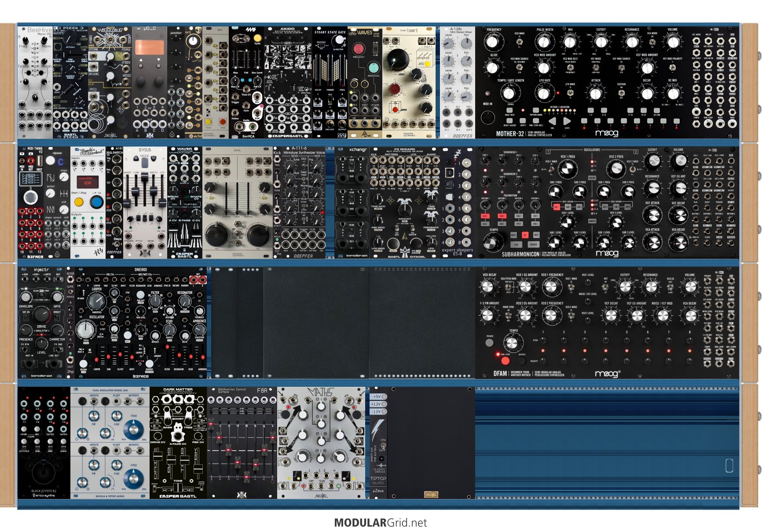Click the DFAM NOISE / VCF MOD knob
Image resolution: width=762 pixels, height=532 pixels.
tap(663, 315)
